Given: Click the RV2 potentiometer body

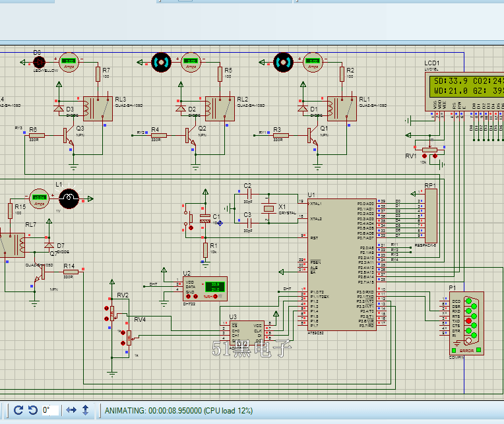Looking at the screenshot, I should click(x=112, y=313).
